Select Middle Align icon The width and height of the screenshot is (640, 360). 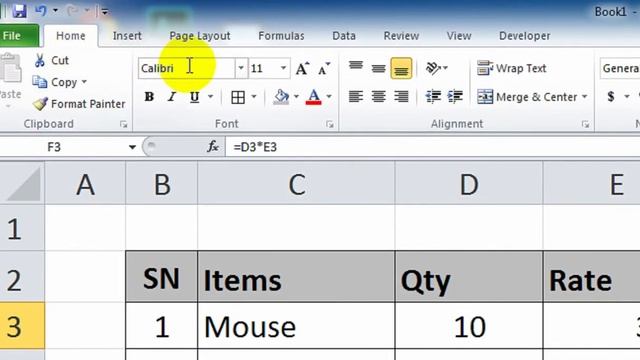tap(378, 68)
